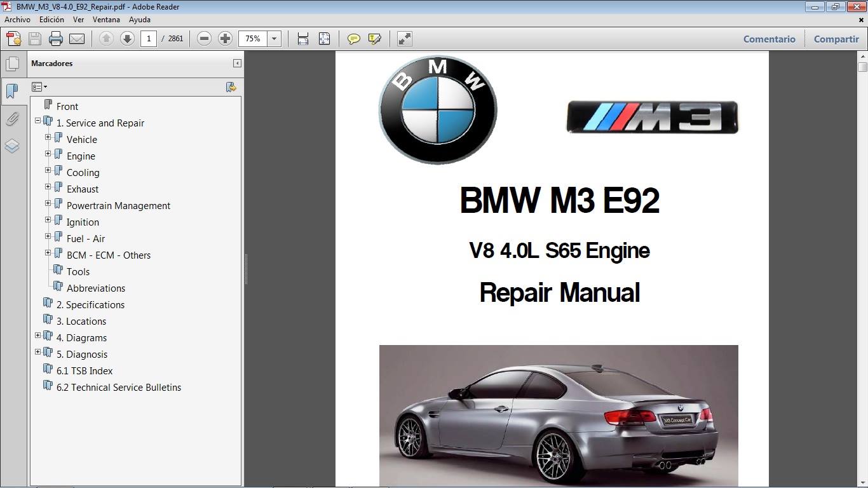Click the BMW roundel logo image

coord(438,109)
